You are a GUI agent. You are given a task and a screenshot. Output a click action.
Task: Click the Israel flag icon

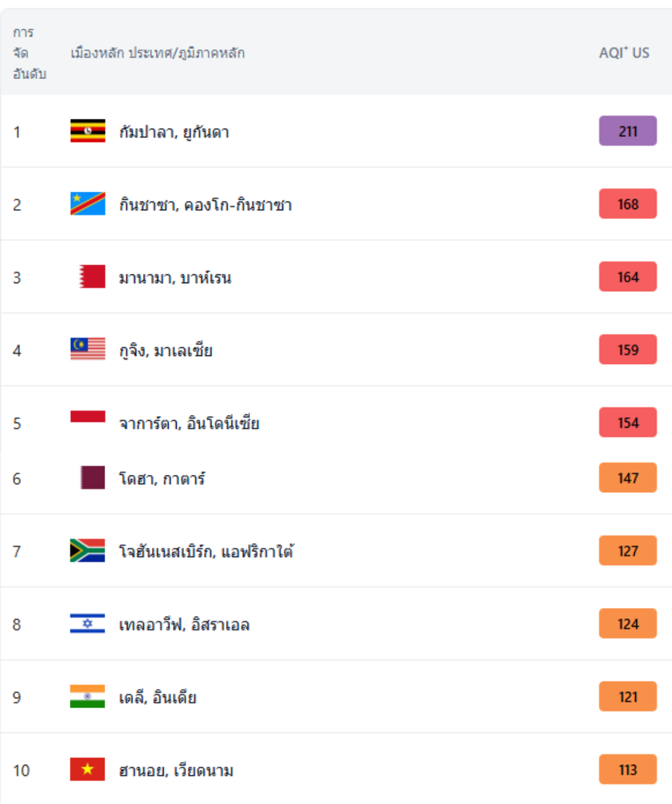(x=87, y=623)
